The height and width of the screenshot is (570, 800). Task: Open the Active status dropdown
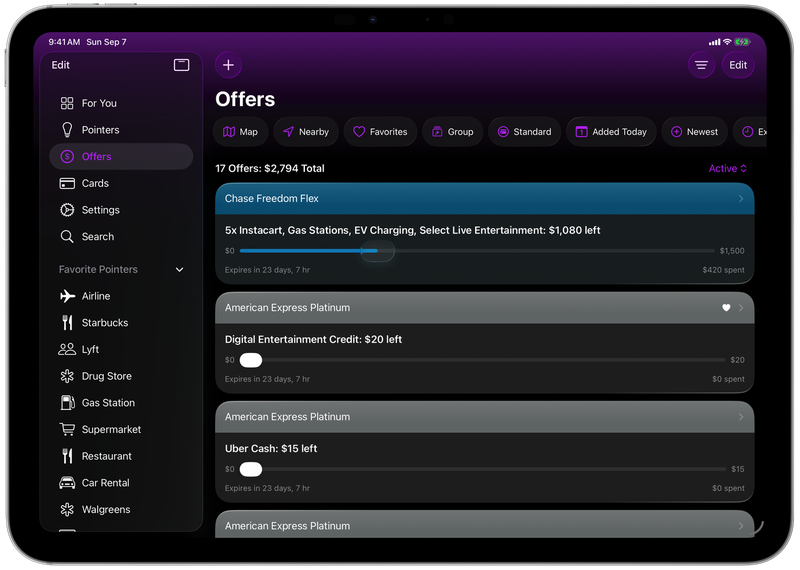tap(728, 168)
